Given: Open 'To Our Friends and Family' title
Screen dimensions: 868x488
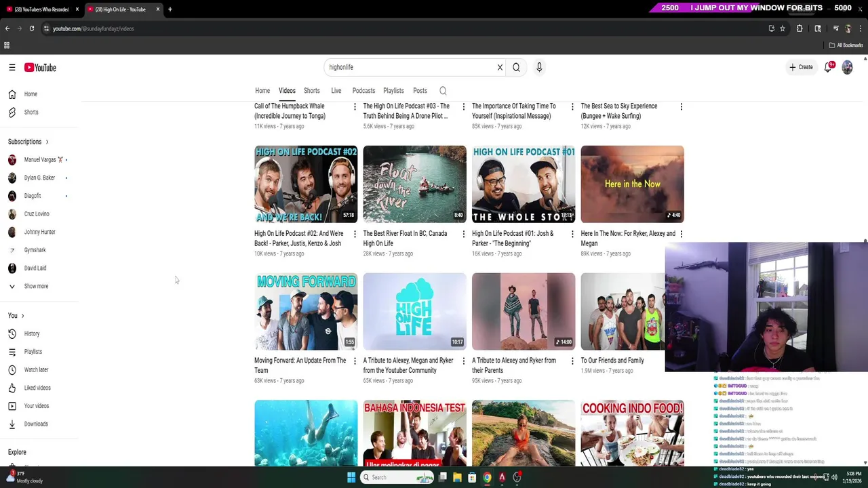Looking at the screenshot, I should (x=612, y=361).
